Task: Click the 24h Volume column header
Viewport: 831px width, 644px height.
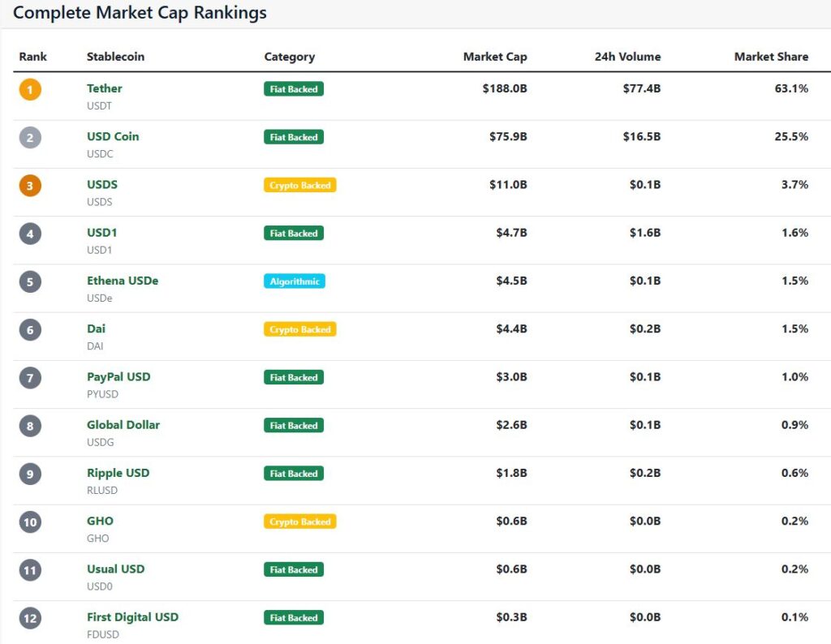Action: point(627,57)
